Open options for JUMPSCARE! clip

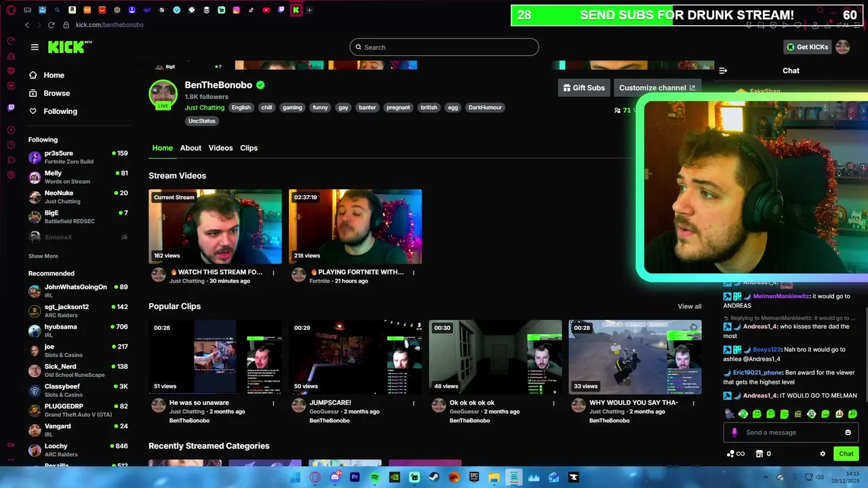tap(414, 403)
